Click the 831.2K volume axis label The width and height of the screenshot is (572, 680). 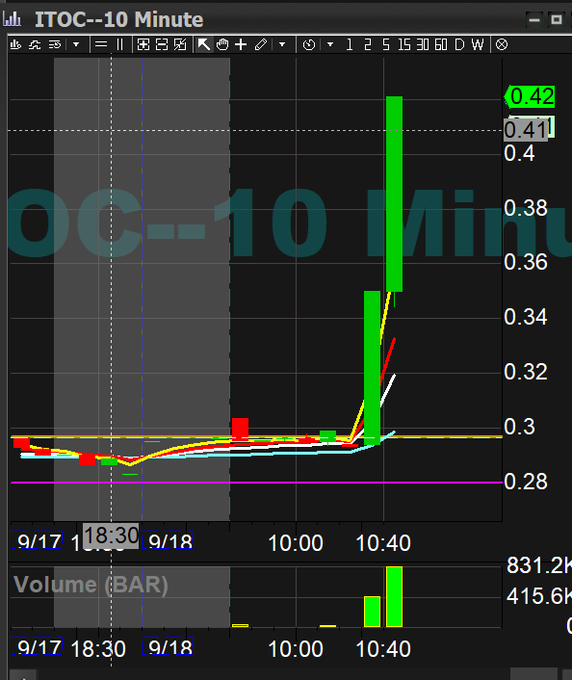tap(539, 565)
